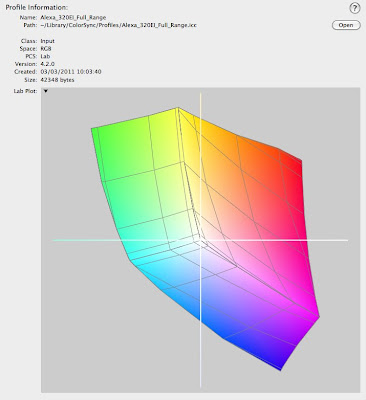Click the right end of the horizontal axis
The height and width of the screenshot is (400, 366).
pyautogui.click(x=345, y=240)
